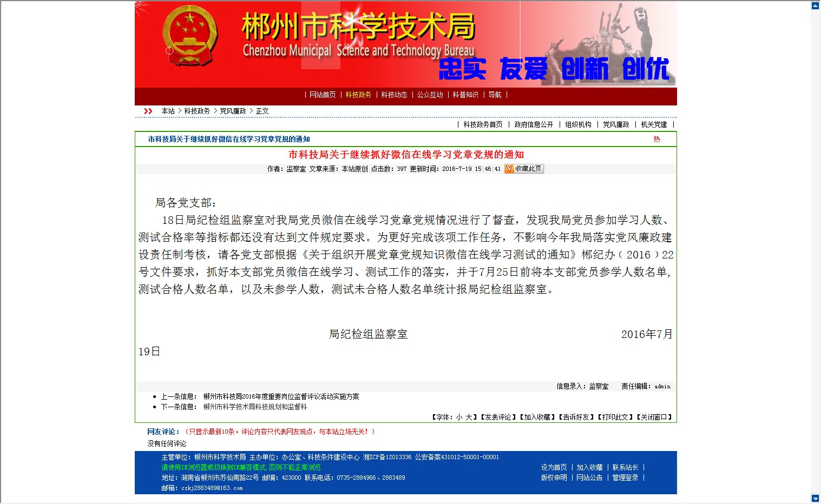This screenshot has height=504, width=821.
Task: Click the scroll-down arrow at bottom right
Action: [815, 499]
